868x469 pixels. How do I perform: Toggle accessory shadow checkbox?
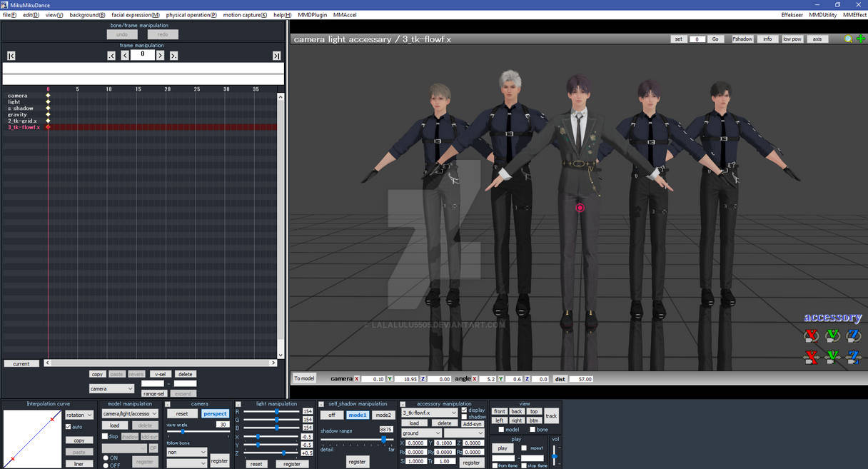[x=465, y=417]
